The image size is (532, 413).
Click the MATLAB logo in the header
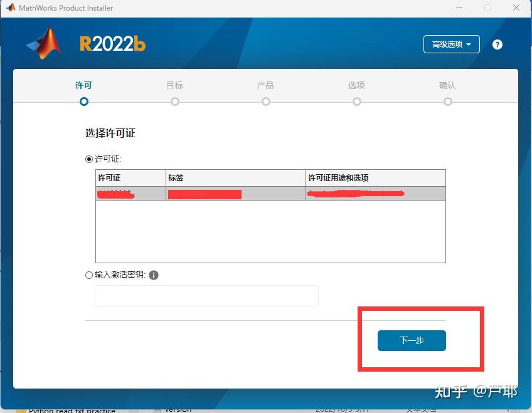click(x=44, y=43)
